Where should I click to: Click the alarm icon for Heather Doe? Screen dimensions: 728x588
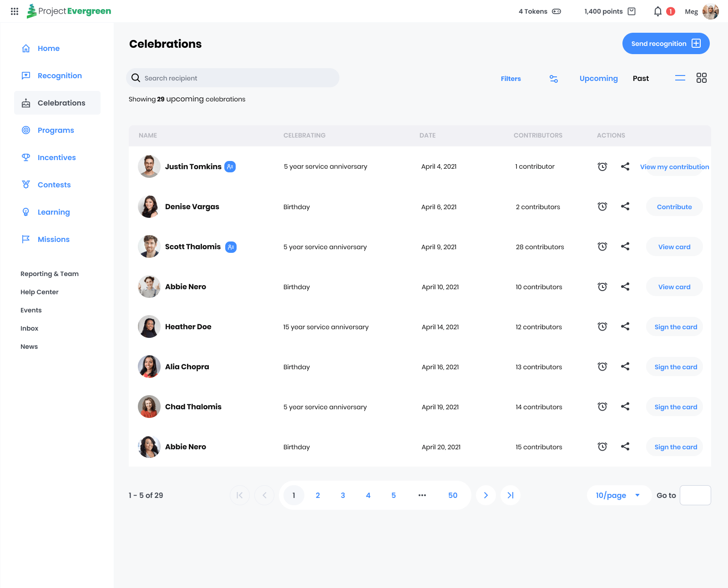[602, 327]
